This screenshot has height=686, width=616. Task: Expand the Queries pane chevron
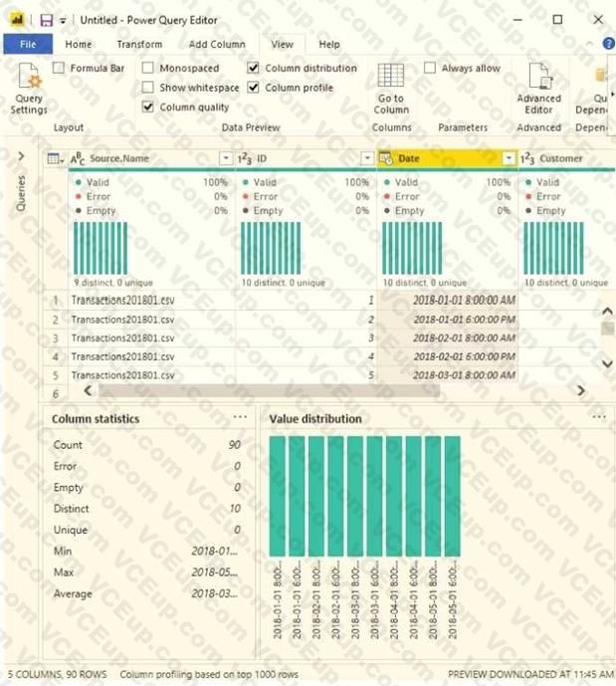click(21, 156)
